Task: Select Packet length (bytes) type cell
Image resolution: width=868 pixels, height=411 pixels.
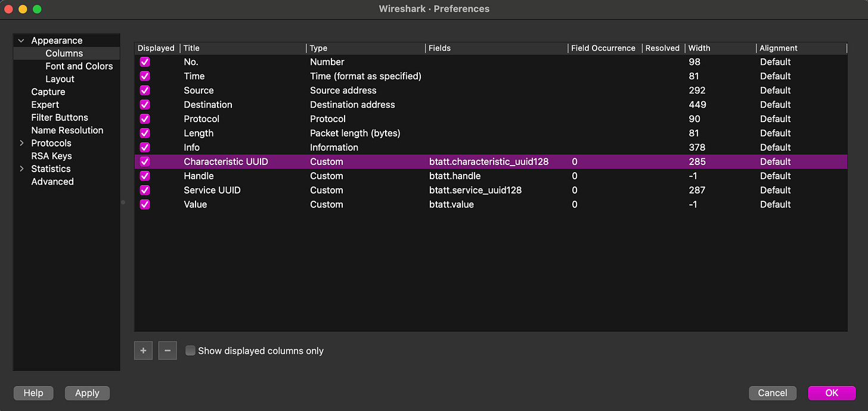Action: pos(355,133)
